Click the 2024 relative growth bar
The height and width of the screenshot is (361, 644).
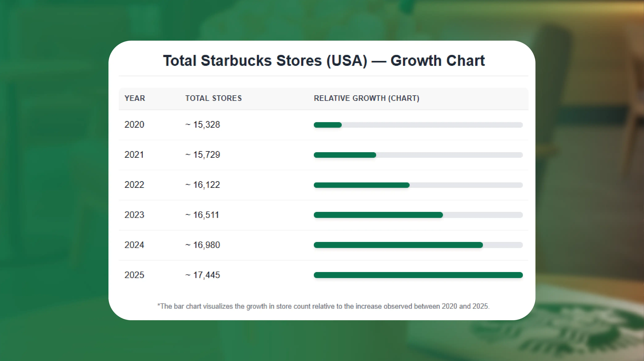(398, 245)
